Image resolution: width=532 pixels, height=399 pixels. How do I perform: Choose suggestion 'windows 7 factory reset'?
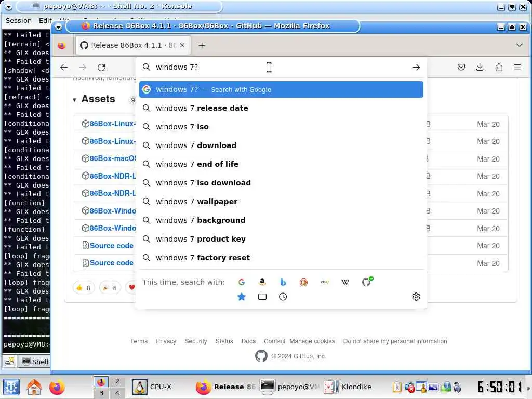[281, 258]
